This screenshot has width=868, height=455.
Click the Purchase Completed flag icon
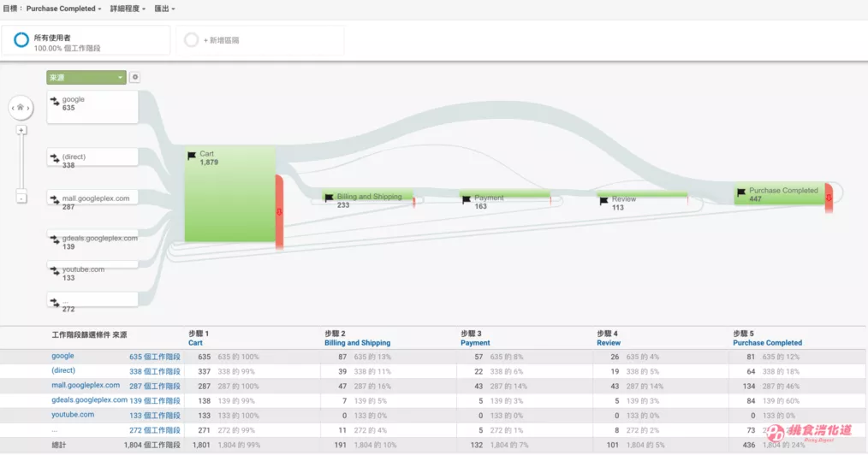point(741,192)
